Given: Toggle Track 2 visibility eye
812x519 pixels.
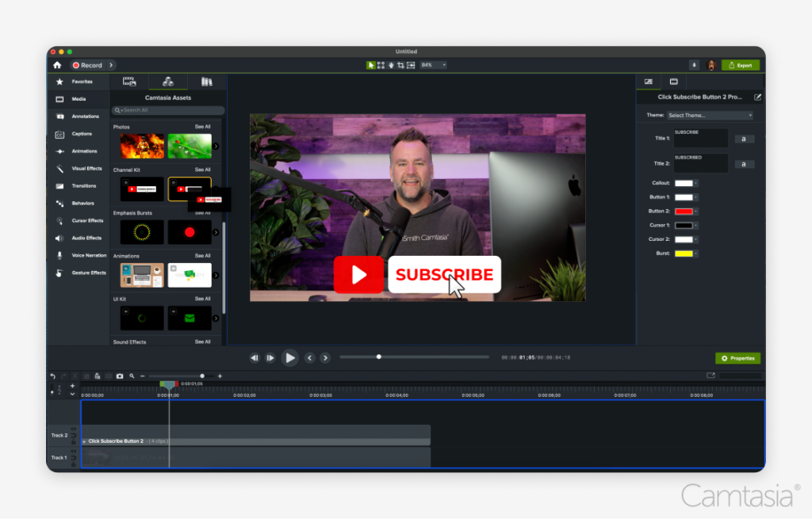Looking at the screenshot, I should 74,429.
